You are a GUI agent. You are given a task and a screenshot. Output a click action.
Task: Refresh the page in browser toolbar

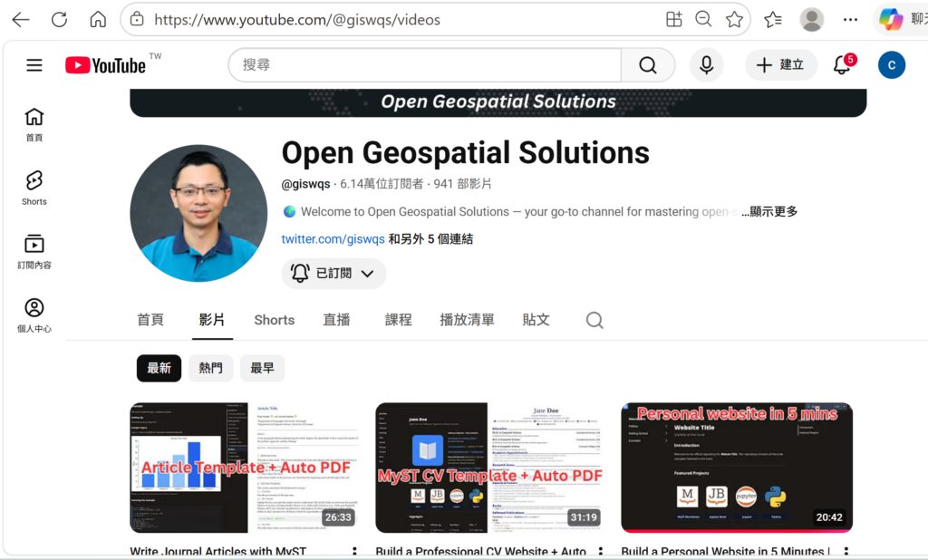(59, 19)
